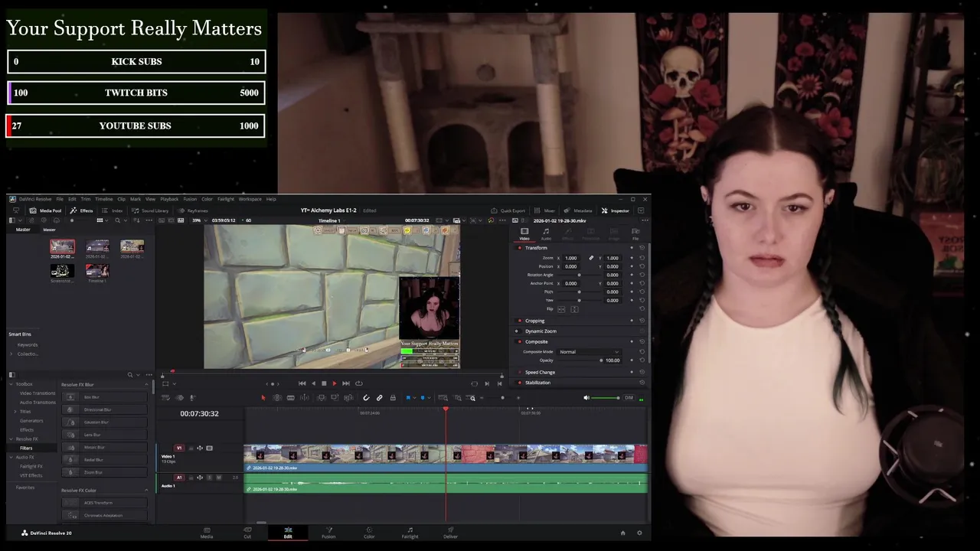This screenshot has width=980, height=551.
Task: Click the blue Marker icon
Action: tap(422, 398)
